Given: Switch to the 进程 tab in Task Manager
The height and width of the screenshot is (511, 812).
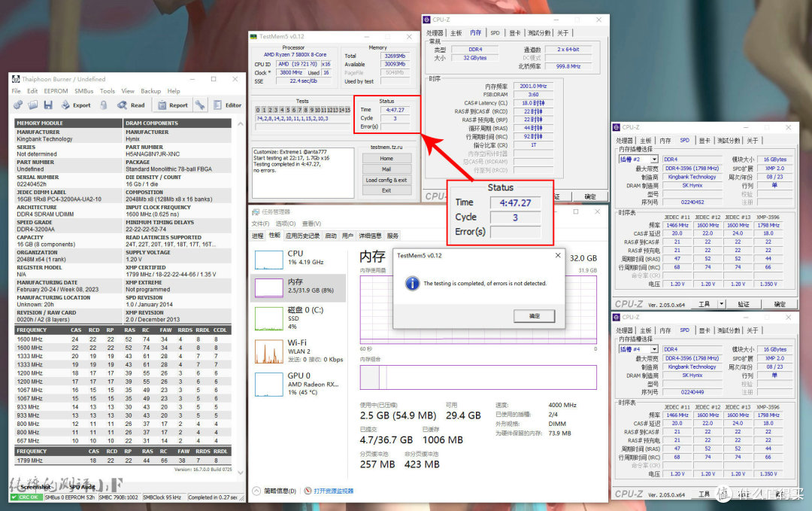Looking at the screenshot, I should (x=257, y=236).
